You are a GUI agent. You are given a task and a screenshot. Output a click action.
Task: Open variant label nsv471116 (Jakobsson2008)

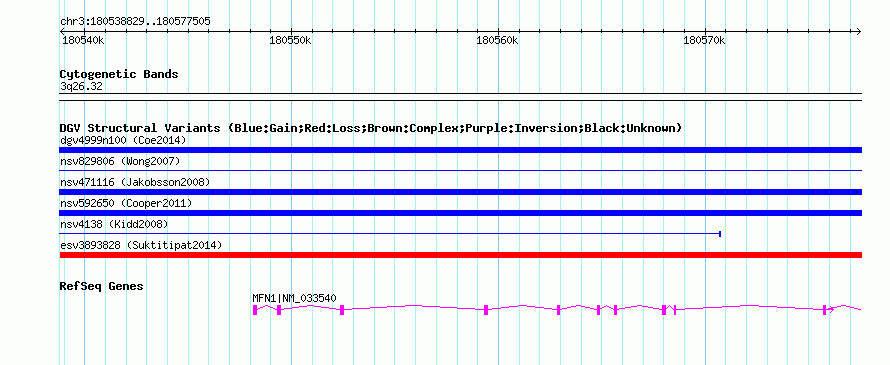[135, 182]
